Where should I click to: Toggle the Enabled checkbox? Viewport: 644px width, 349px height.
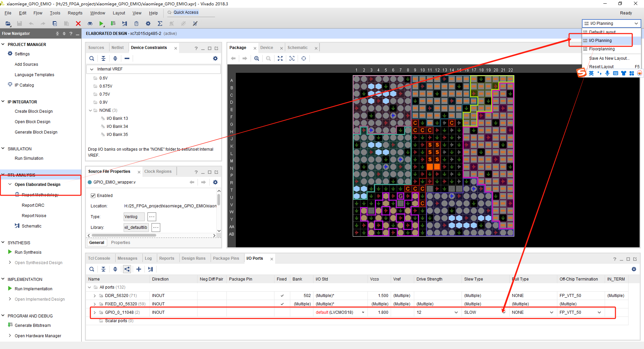[93, 196]
